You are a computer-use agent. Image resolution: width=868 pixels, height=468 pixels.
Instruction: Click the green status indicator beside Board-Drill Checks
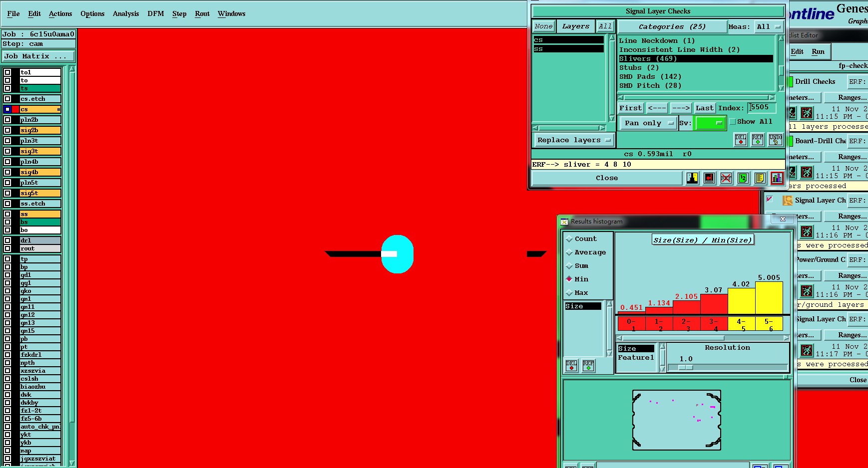click(791, 141)
